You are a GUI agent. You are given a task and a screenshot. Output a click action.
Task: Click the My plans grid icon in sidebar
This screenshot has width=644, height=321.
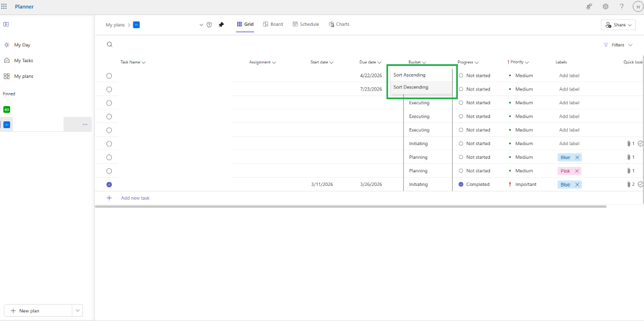point(6,77)
